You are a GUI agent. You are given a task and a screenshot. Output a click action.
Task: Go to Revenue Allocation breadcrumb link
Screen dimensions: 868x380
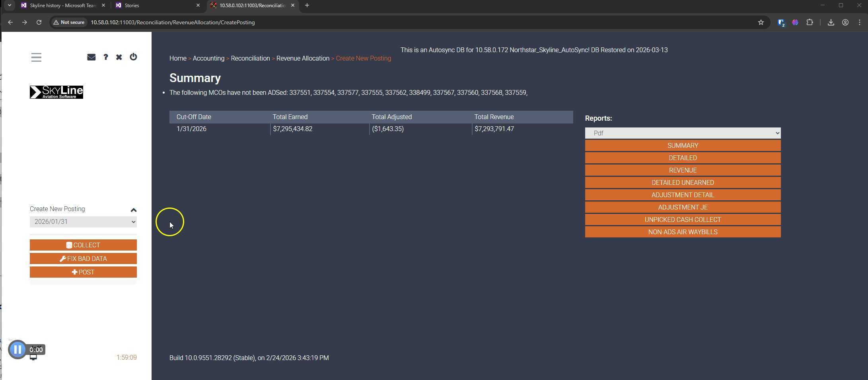[x=303, y=58]
